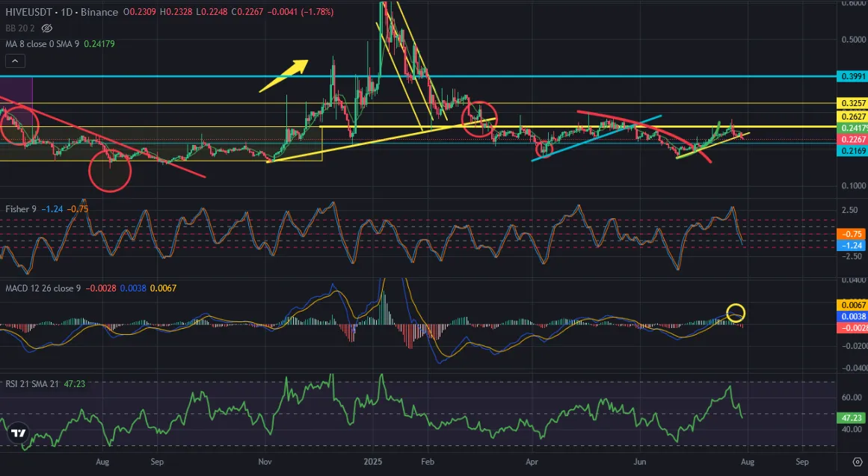Click MACD histogram label -0.0028
This screenshot has width=868, height=476.
(852, 327)
